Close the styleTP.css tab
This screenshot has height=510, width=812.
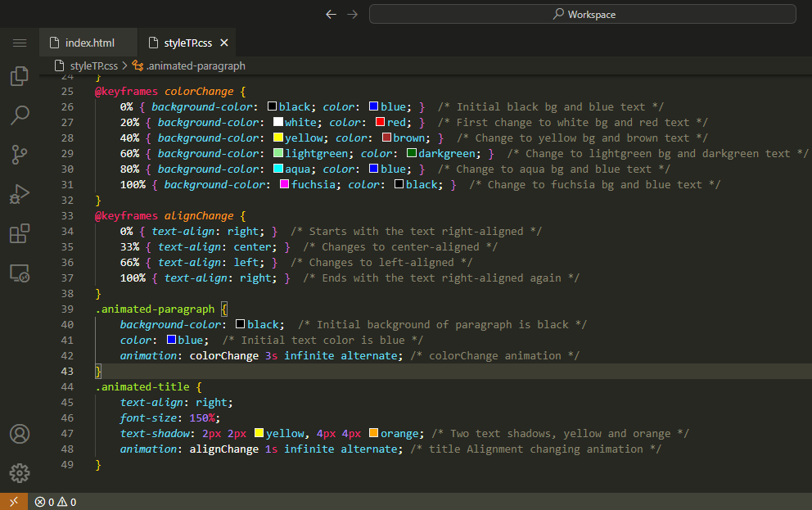tap(224, 43)
